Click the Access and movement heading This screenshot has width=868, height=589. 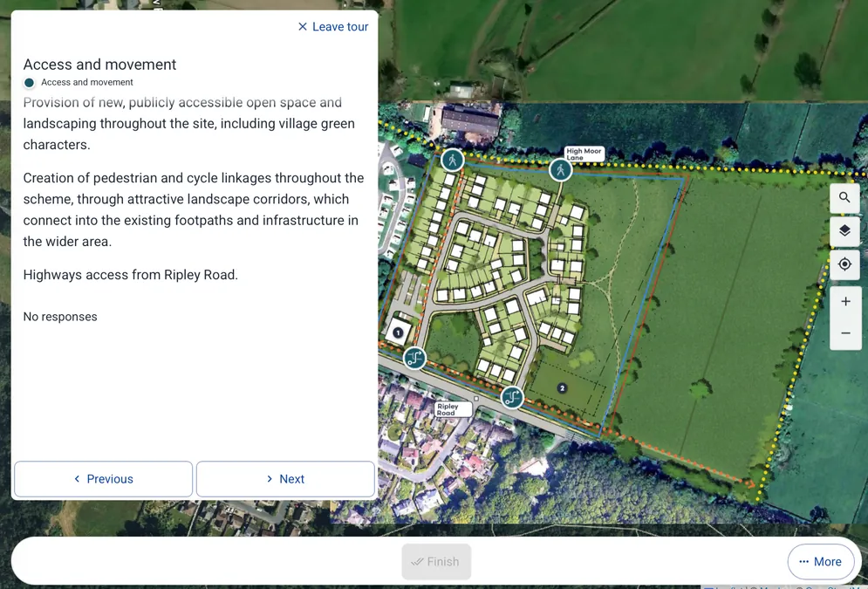tap(99, 65)
